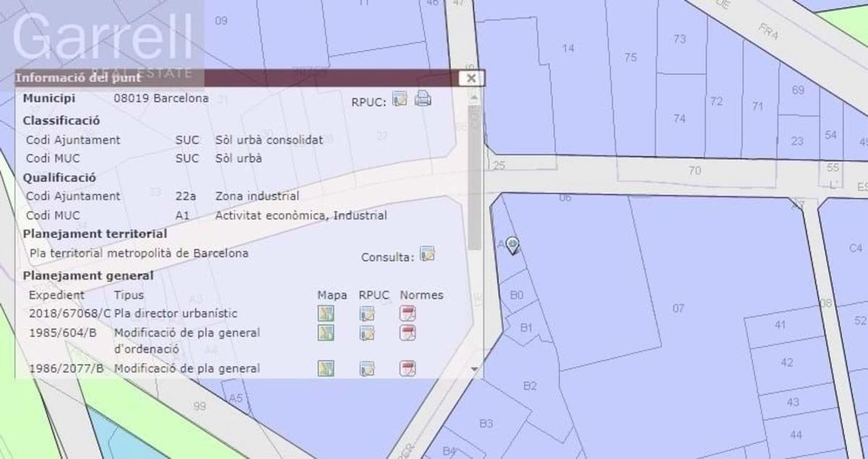
Task: Click the info panel's vertical scrollbar thumb
Action: click(475, 177)
